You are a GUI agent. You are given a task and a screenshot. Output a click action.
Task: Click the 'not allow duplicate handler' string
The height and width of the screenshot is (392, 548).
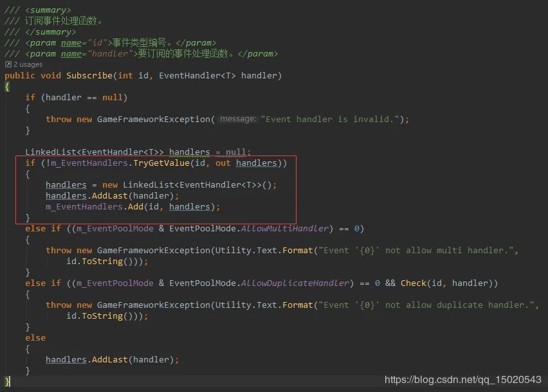(426, 305)
